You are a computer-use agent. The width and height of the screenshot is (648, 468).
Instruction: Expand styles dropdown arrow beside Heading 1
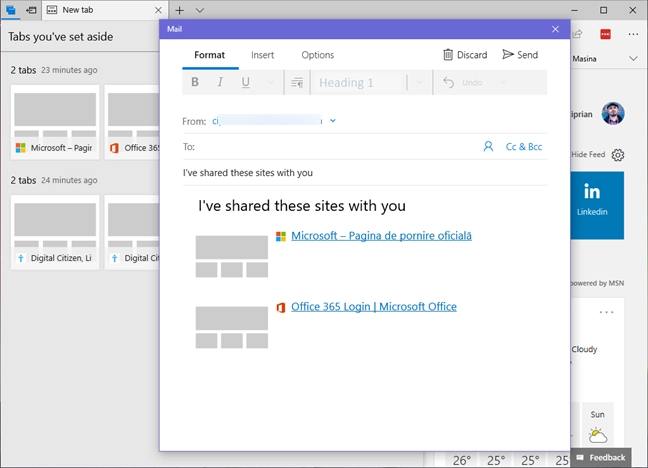click(x=419, y=83)
